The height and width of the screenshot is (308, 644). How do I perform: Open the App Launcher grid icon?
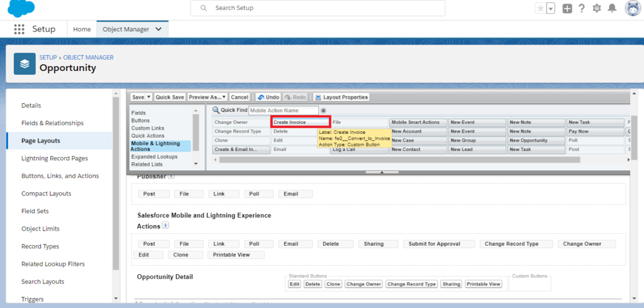tap(19, 30)
